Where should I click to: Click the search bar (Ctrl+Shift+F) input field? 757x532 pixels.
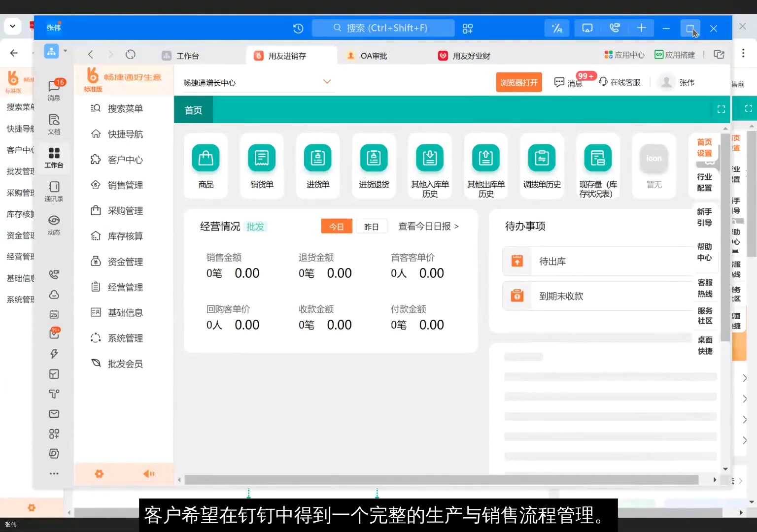click(383, 28)
